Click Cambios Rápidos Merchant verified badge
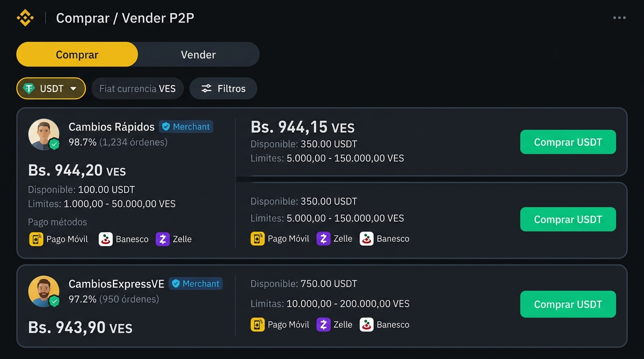The width and height of the screenshot is (644, 359). point(186,127)
